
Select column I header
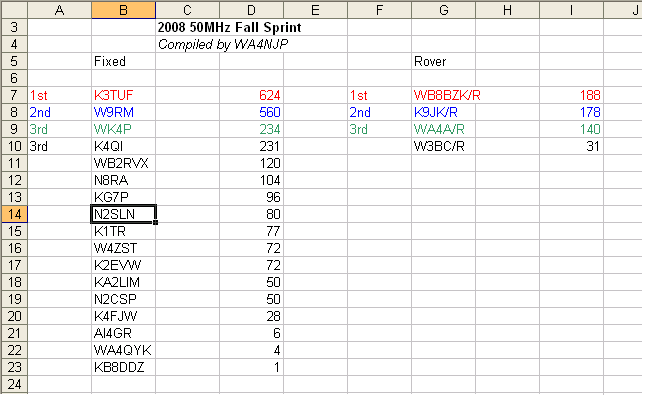click(571, 9)
